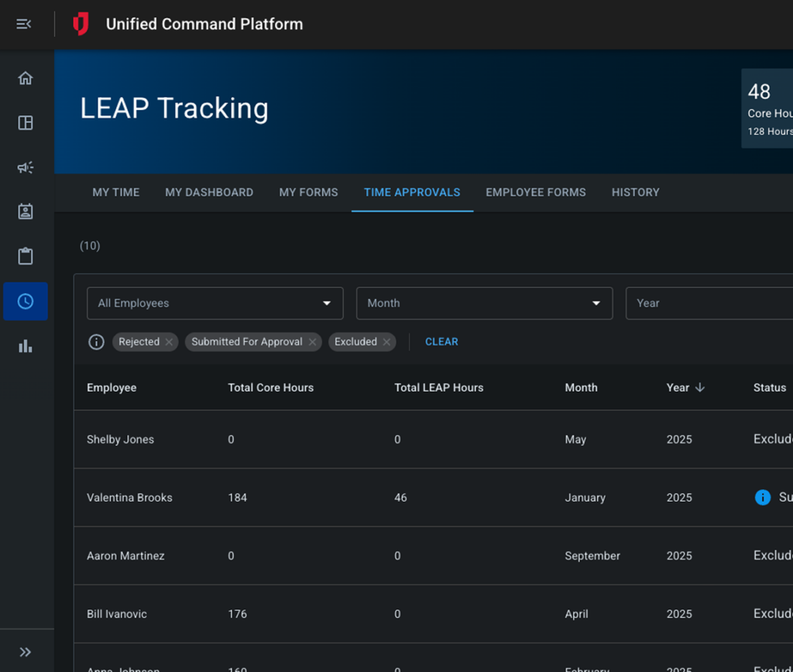Sort by the Month column header
Image resolution: width=793 pixels, height=672 pixels.
coord(581,388)
